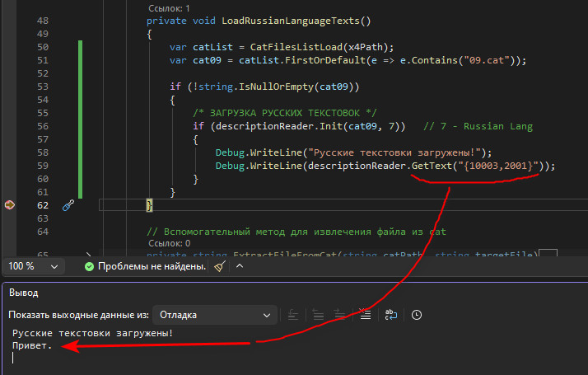The width and height of the screenshot is (588, 375).
Task: Click FirstOrDefault on line 51
Action: tap(325, 60)
